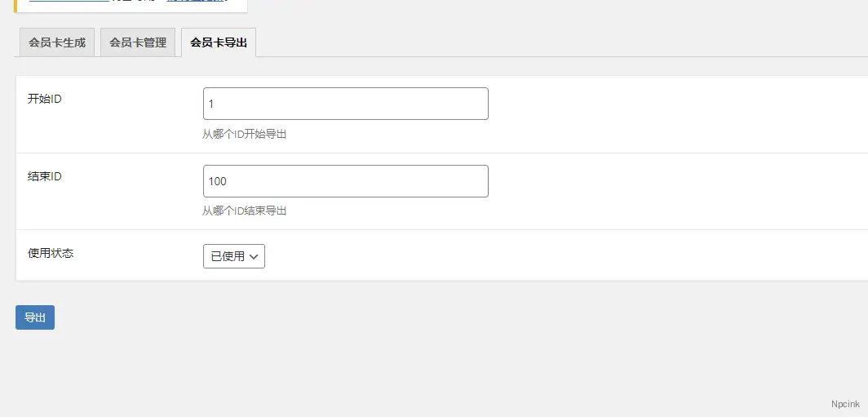
Task: Click the yellow-bordered notice box at top
Action: (131, 5)
